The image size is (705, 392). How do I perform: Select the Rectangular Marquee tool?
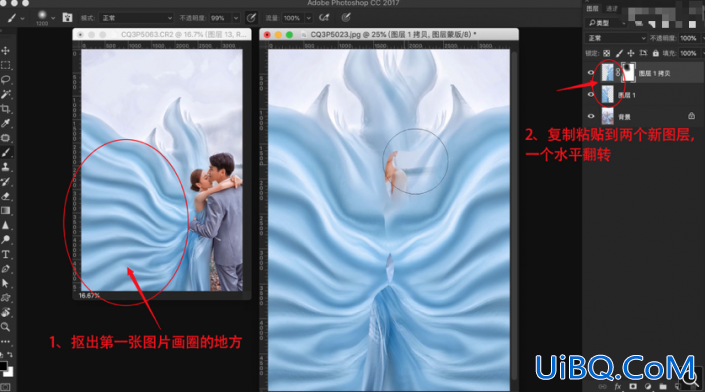point(6,65)
